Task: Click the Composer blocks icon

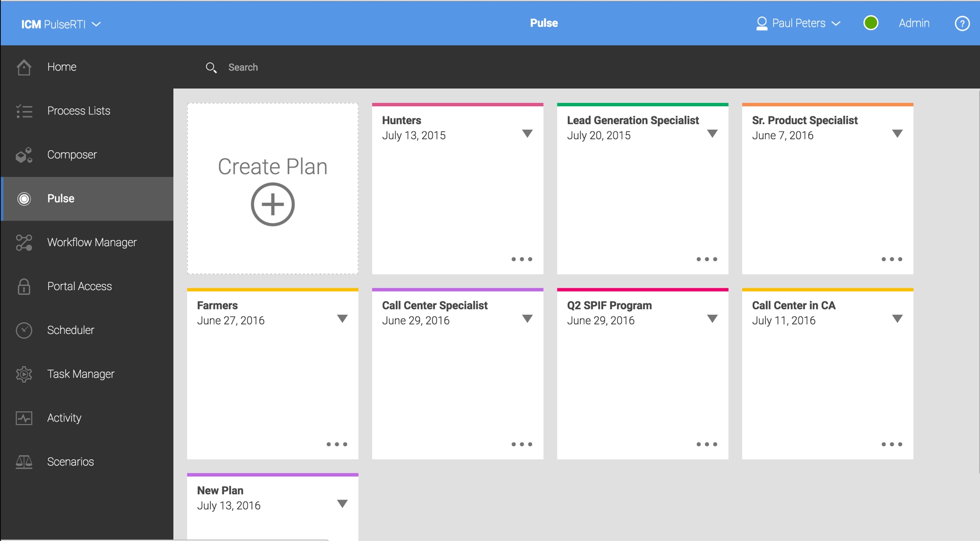Action: point(24,155)
